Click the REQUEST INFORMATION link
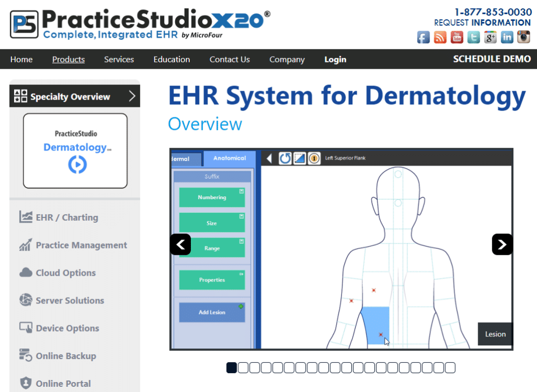Viewport: 537px width, 392px height. click(x=482, y=23)
